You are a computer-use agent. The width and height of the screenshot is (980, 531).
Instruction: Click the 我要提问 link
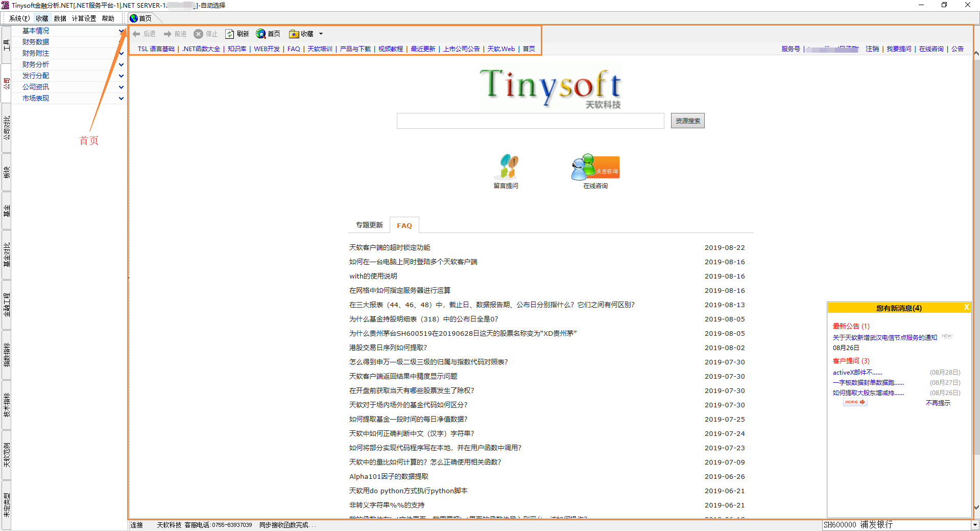pos(899,49)
